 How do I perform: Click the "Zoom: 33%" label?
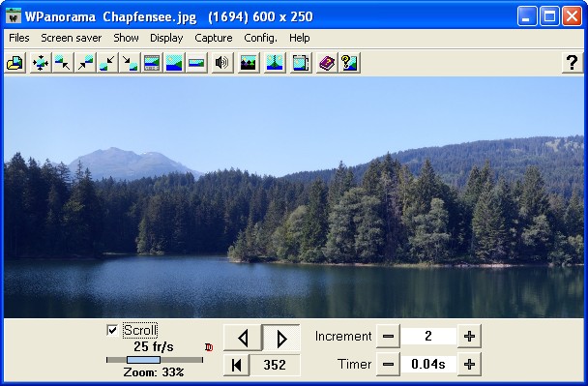point(154,372)
